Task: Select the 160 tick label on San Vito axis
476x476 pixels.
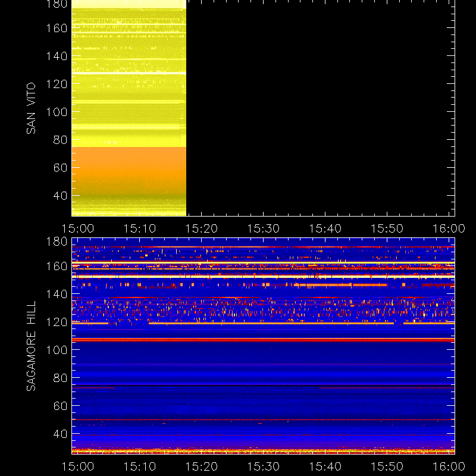Action: [57, 28]
